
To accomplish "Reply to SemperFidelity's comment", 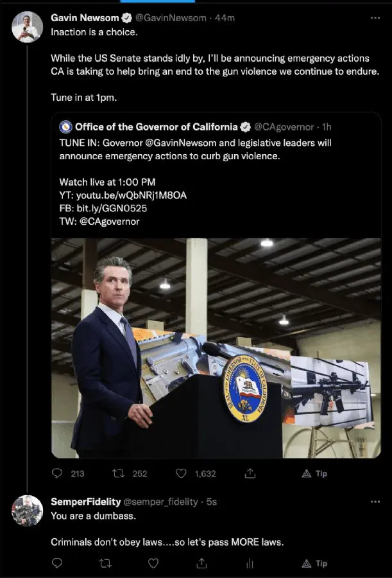I will 57,563.
